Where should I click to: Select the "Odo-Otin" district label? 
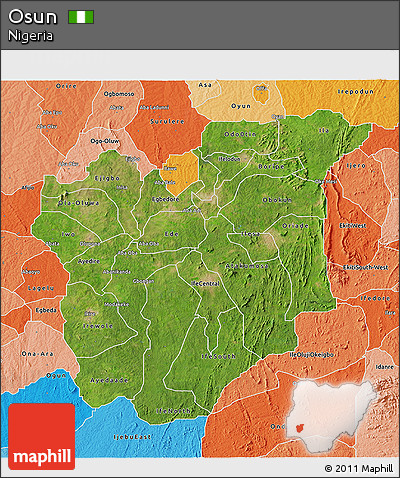coord(240,134)
